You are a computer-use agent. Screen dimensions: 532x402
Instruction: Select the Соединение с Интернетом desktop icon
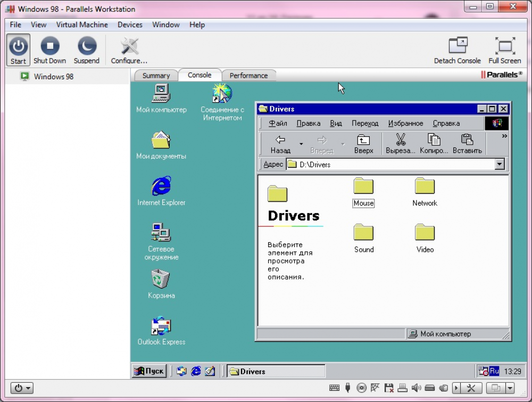point(222,102)
